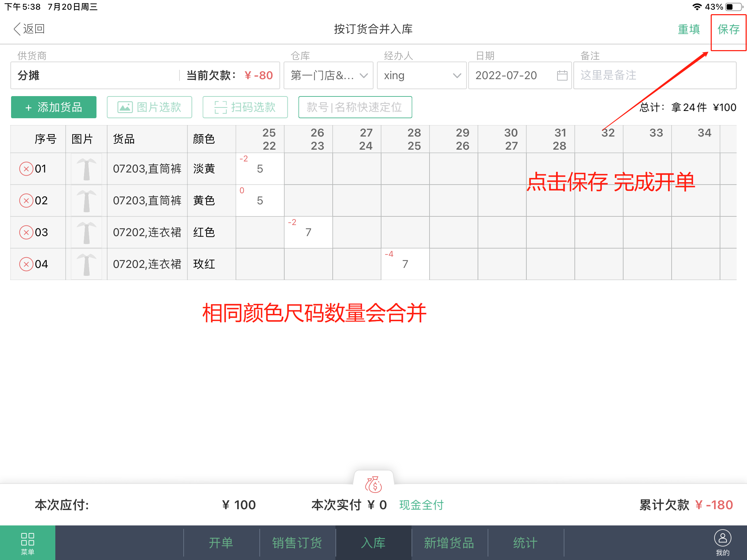747x560 pixels.
Task: Switch to the 入库 tab
Action: (373, 543)
